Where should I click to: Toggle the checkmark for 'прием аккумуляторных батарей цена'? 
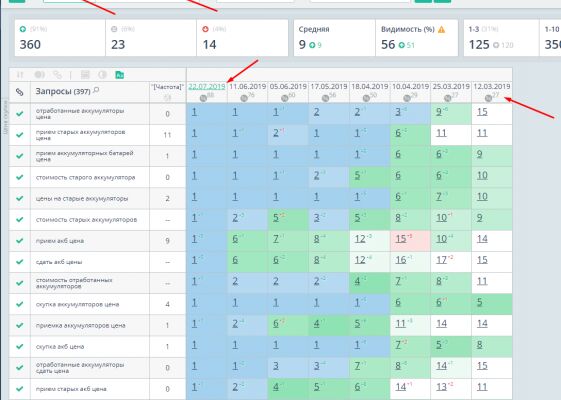20,156
